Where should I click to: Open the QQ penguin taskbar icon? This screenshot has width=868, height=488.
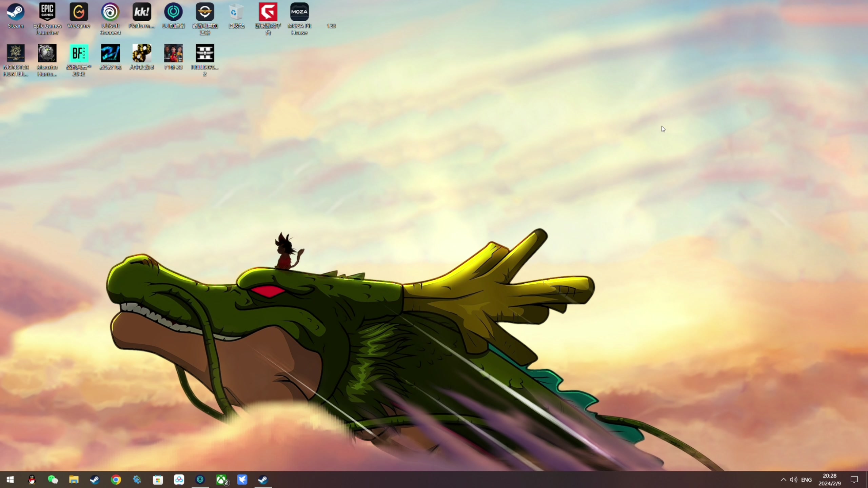[x=32, y=480]
